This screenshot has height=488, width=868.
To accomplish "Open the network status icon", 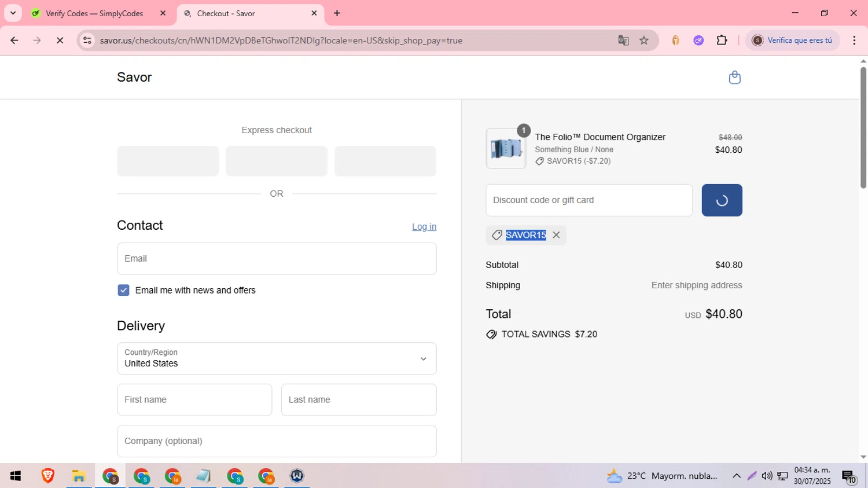I will (x=782, y=476).
